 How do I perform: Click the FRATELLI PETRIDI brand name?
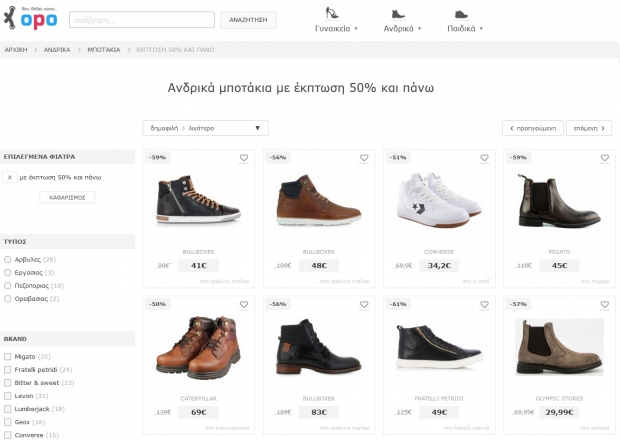(439, 398)
